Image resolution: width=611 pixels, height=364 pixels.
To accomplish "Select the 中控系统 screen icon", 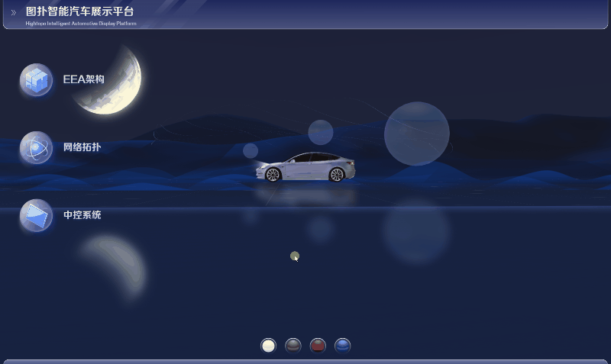I will click(x=36, y=215).
